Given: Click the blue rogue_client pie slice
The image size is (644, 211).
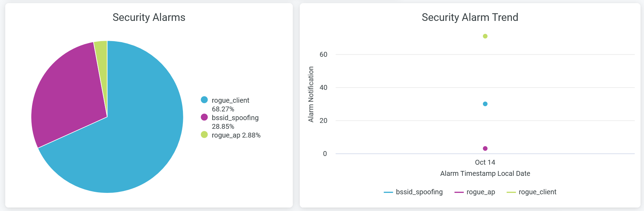Looking at the screenshot, I should (x=132, y=139).
